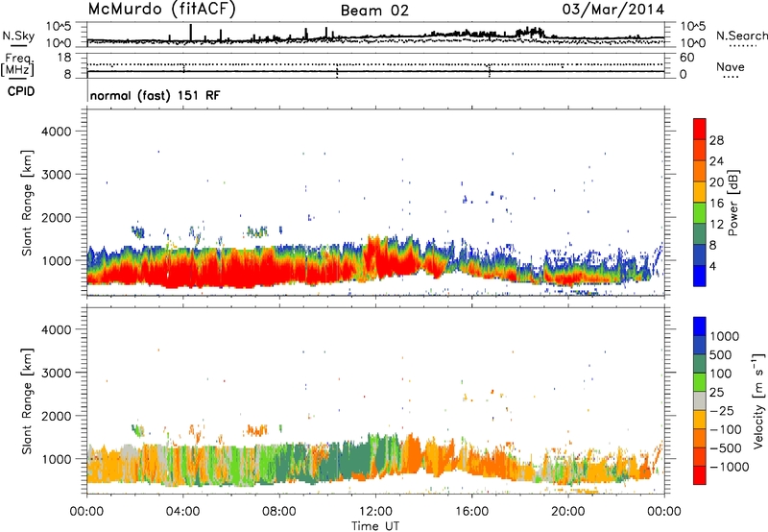Click the Freq. [MHz] axis label
The height and width of the screenshot is (532, 768).
tap(17, 64)
